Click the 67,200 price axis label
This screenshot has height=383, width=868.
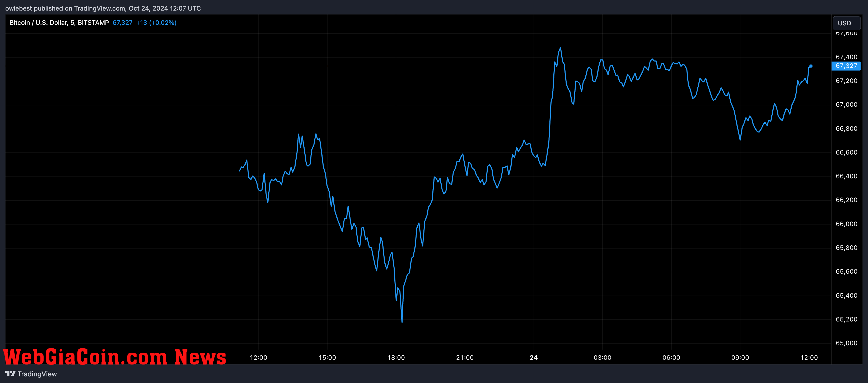click(846, 81)
